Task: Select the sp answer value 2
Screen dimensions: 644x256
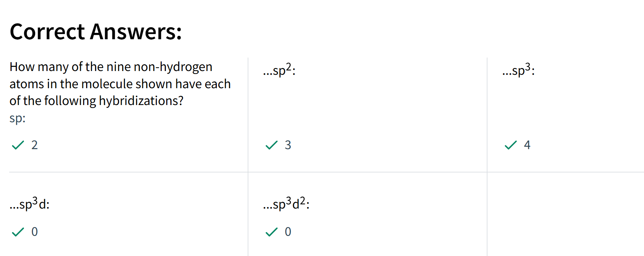Action: tap(34, 145)
